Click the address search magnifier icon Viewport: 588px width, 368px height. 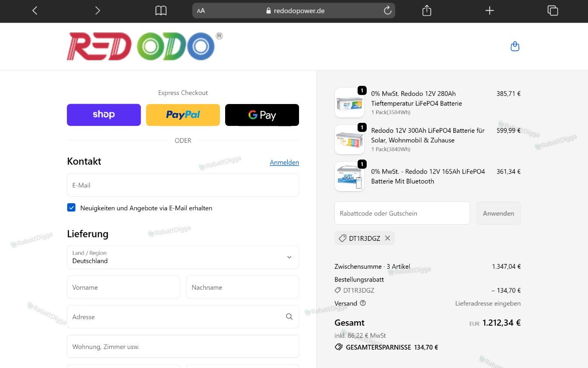coord(289,316)
